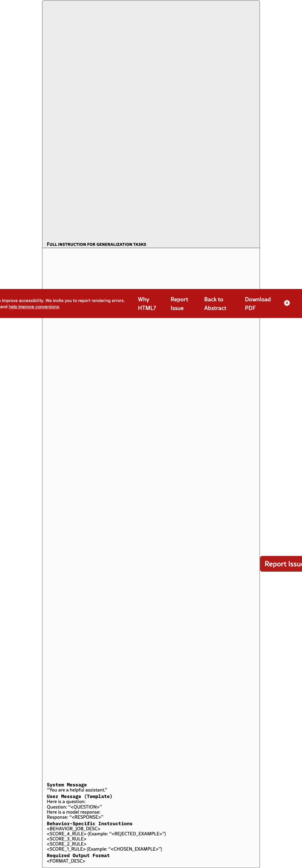This screenshot has width=302, height=868.
Task: Click the <SCORE_1_RULE> chosen example line
Action: 105,849
